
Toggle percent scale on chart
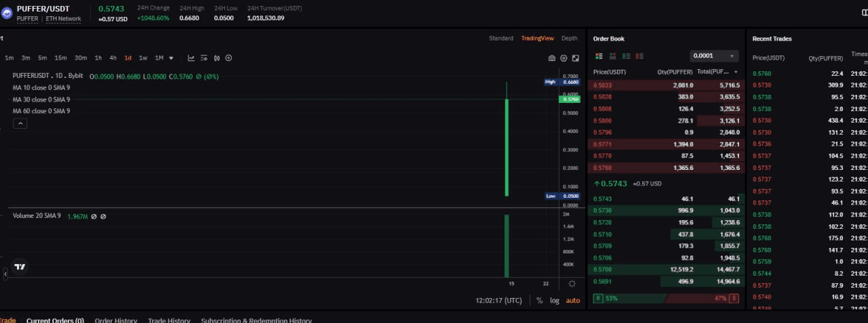(539, 300)
